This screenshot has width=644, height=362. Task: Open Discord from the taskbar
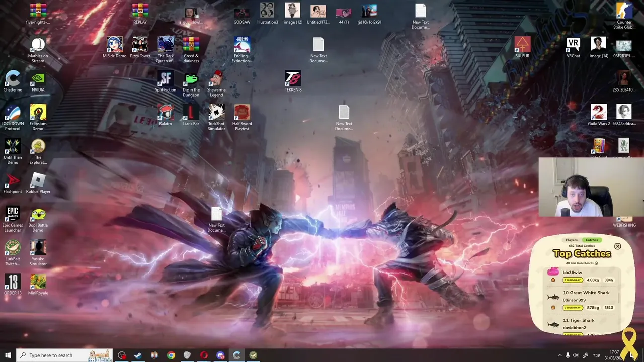click(x=220, y=355)
